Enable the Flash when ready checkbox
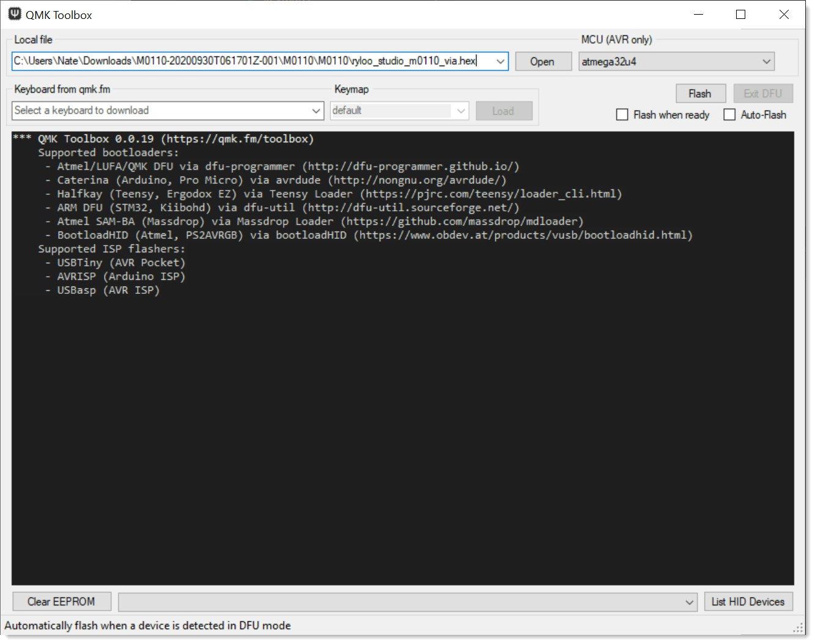This screenshot has width=815, height=644. [622, 115]
